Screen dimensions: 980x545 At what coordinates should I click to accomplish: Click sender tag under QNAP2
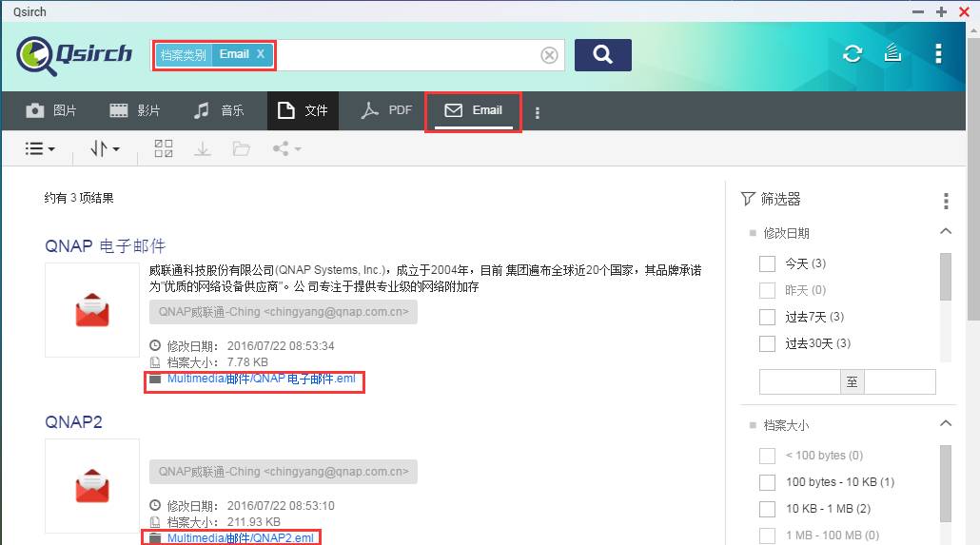(284, 472)
